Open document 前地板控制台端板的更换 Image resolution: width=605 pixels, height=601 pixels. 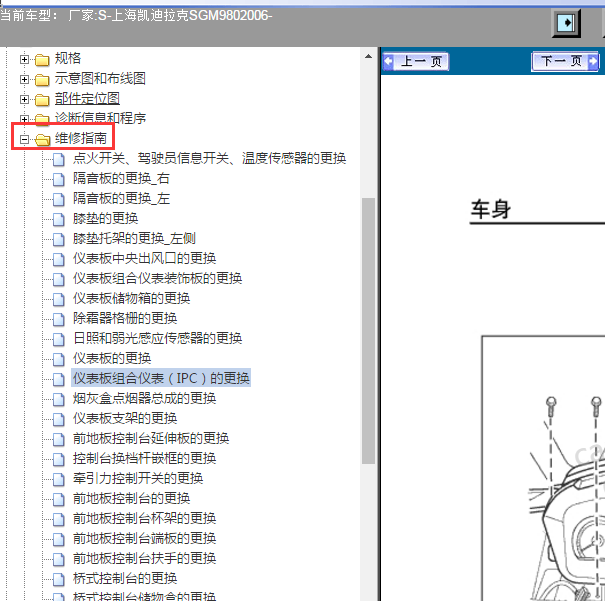pos(144,539)
